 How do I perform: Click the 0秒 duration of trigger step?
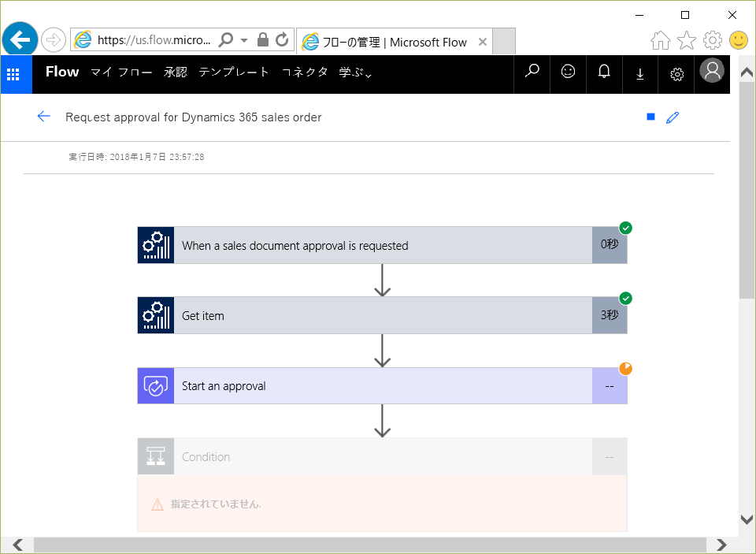[610, 244]
